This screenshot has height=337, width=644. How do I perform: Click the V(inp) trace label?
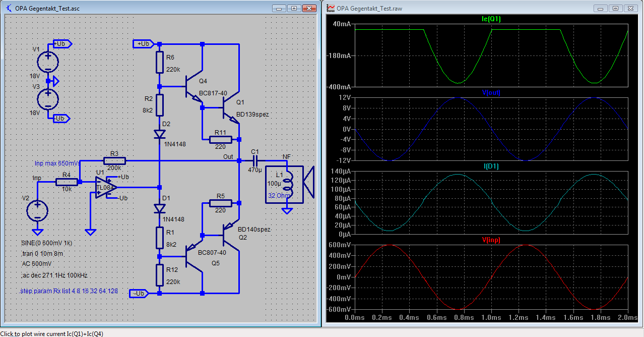point(491,240)
